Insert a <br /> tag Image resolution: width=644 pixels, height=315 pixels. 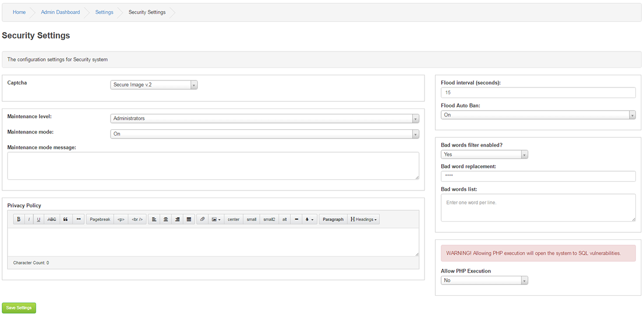[x=137, y=219]
